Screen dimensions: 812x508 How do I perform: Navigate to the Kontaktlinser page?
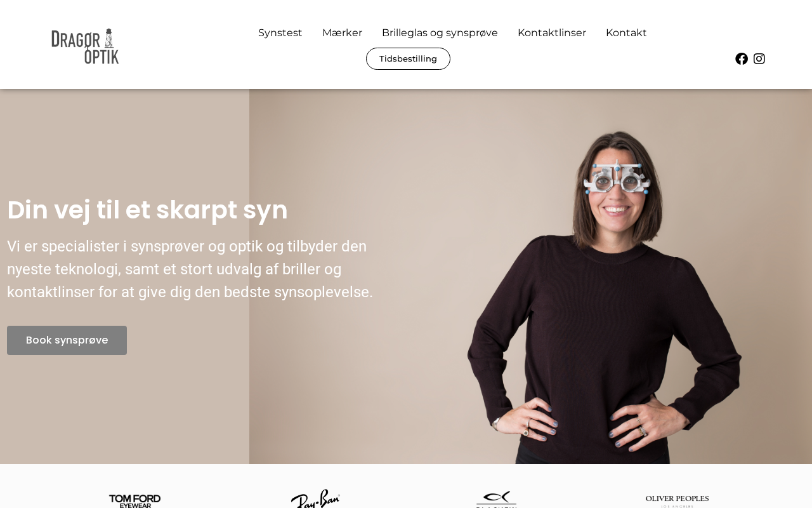(552, 33)
